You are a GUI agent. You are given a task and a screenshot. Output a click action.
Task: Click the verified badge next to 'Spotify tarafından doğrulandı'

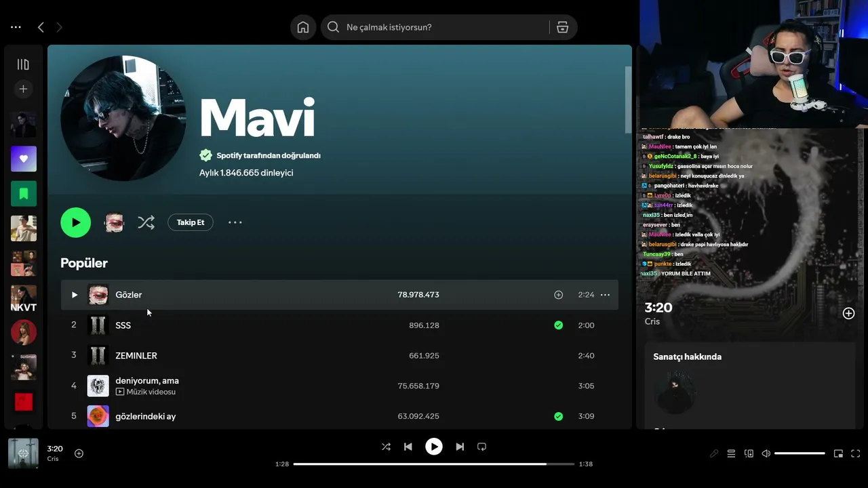(x=205, y=155)
